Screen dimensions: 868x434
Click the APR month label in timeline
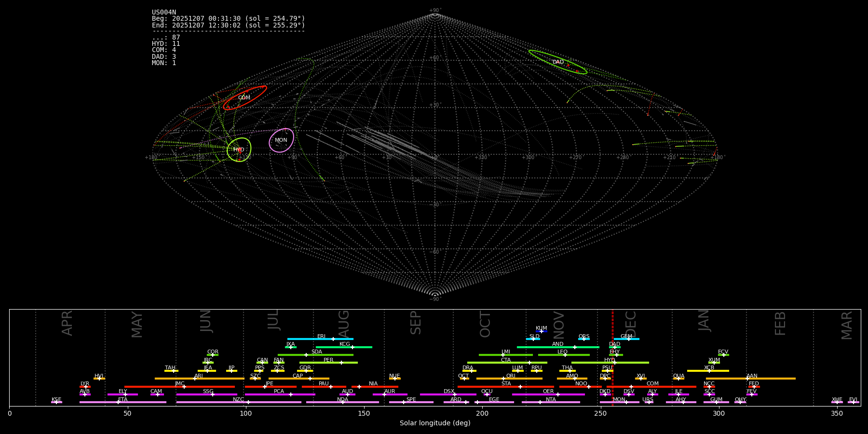tap(67, 323)
